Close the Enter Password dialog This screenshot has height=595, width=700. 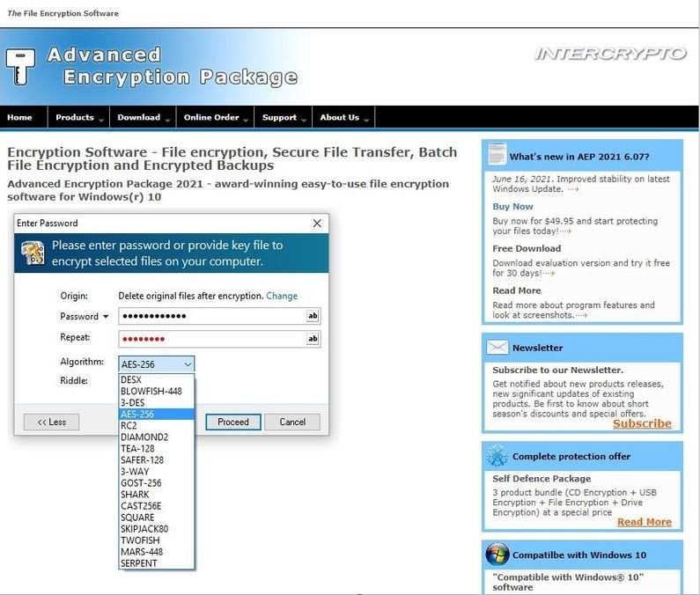[317, 224]
